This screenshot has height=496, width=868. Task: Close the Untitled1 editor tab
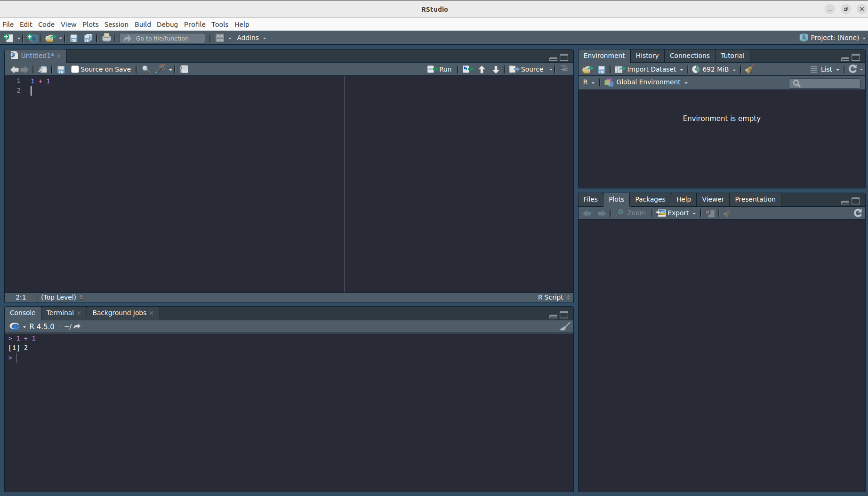pyautogui.click(x=59, y=56)
